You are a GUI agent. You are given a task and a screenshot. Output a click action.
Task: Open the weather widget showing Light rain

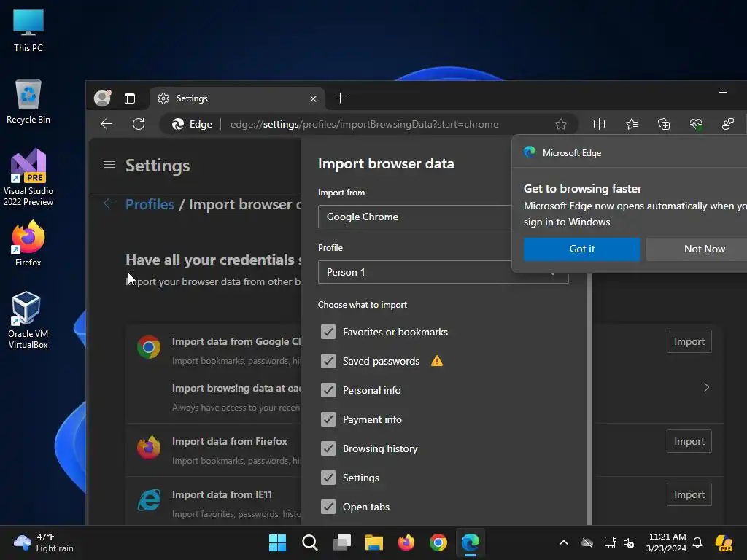pos(44,542)
